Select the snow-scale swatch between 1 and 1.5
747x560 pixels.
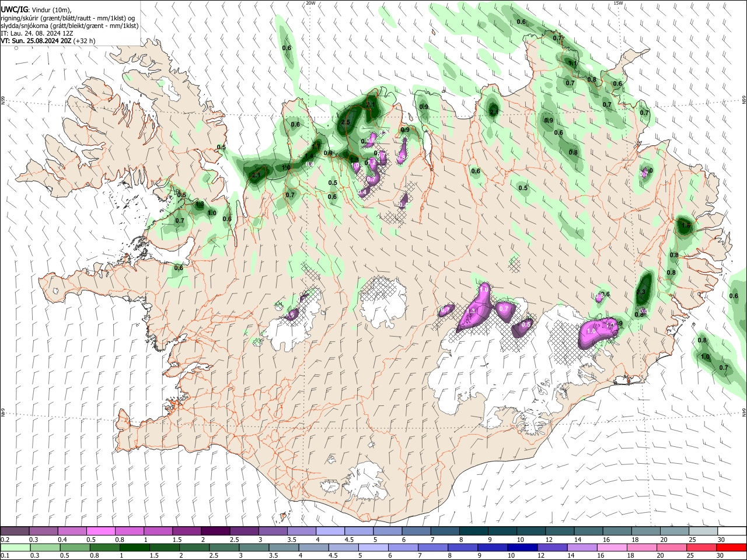pyautogui.click(x=158, y=531)
